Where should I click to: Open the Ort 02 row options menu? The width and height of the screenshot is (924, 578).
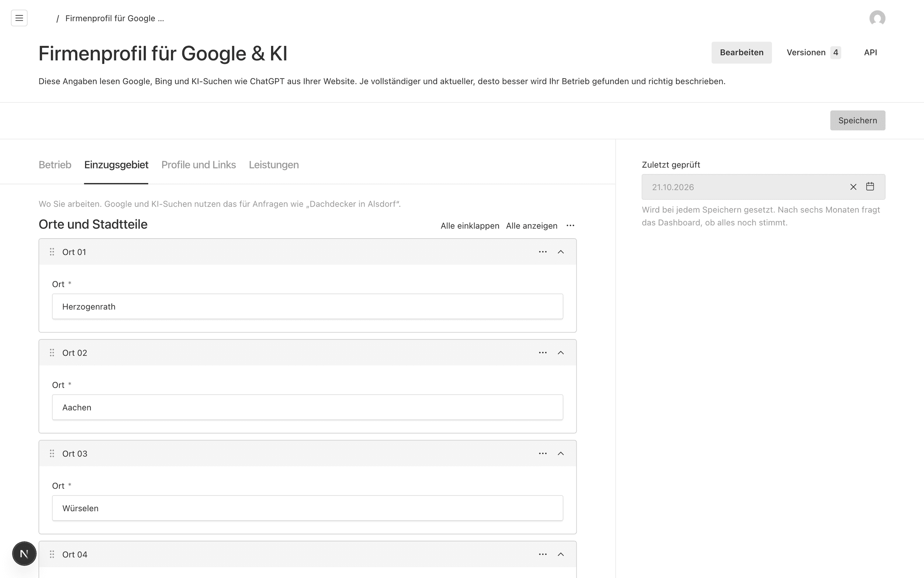(543, 353)
